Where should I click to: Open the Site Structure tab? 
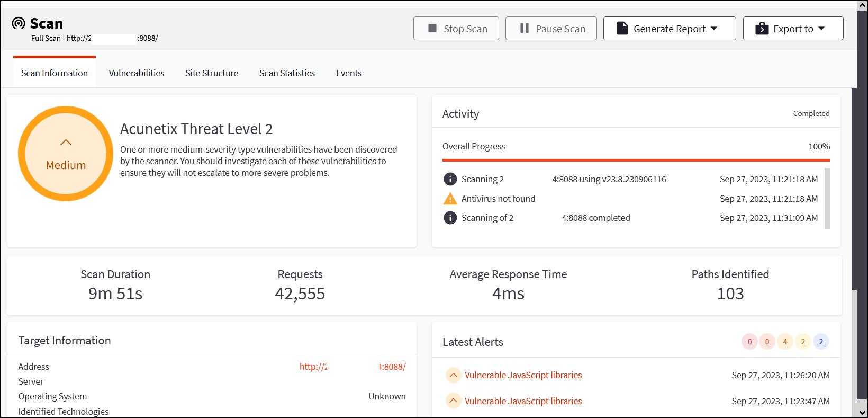click(212, 73)
